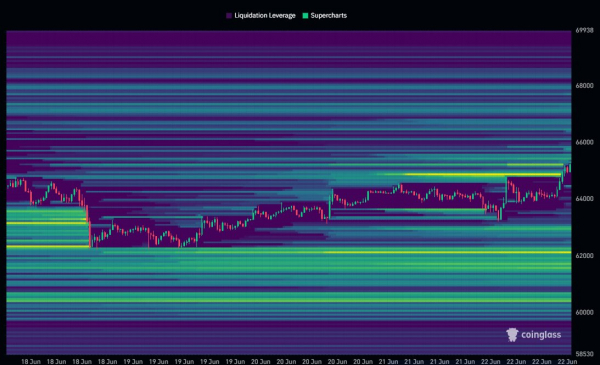Screen dimensions: 600x365
Task: Toggle the Liquidation Leverage legend label
Action: click(265, 16)
